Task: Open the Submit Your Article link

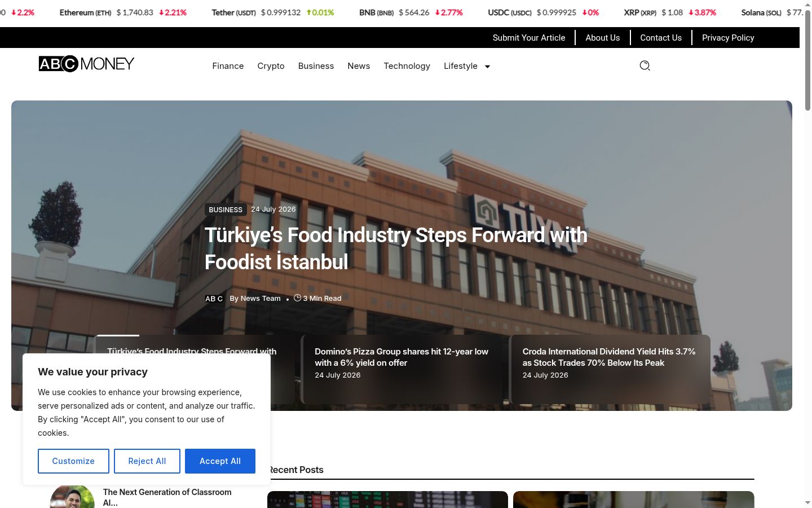Action: [529, 38]
